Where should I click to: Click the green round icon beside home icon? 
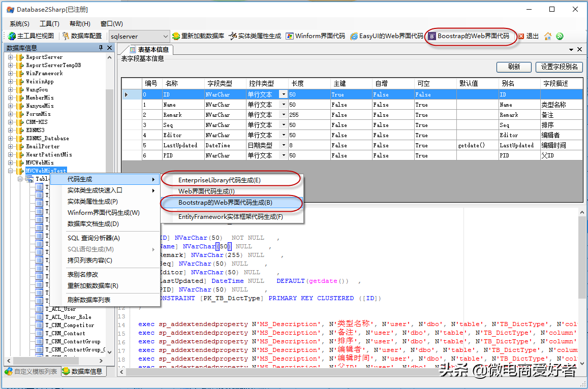[x=560, y=36]
